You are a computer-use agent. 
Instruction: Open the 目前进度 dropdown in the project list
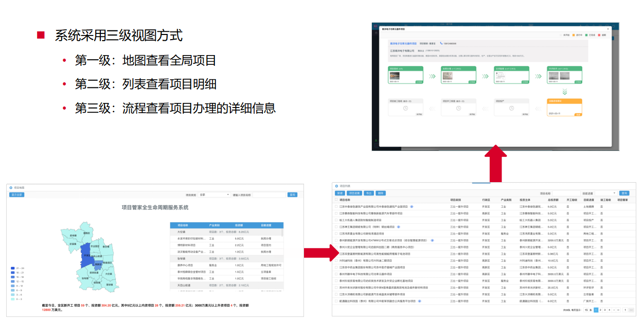click(605, 193)
